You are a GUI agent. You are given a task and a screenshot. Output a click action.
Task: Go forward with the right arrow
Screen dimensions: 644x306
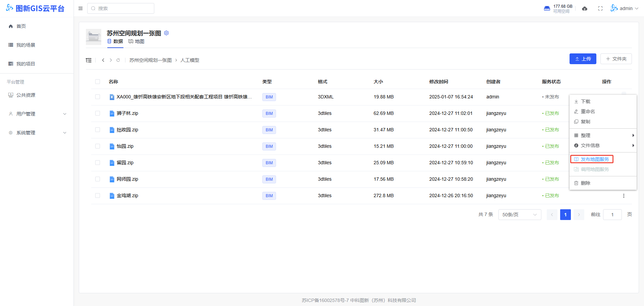[x=111, y=60]
